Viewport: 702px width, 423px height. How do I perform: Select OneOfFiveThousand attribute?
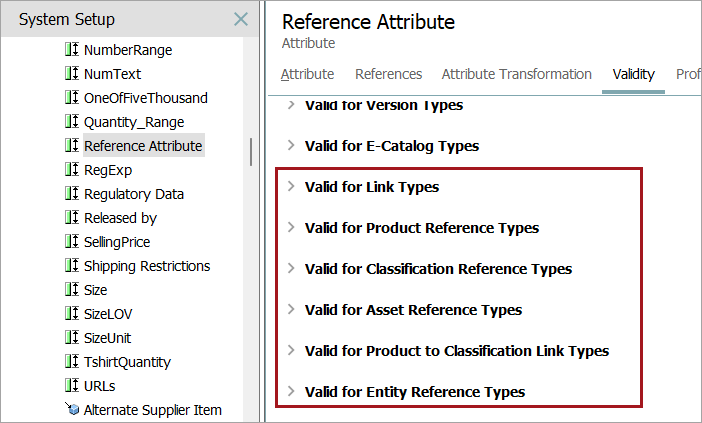click(x=146, y=98)
